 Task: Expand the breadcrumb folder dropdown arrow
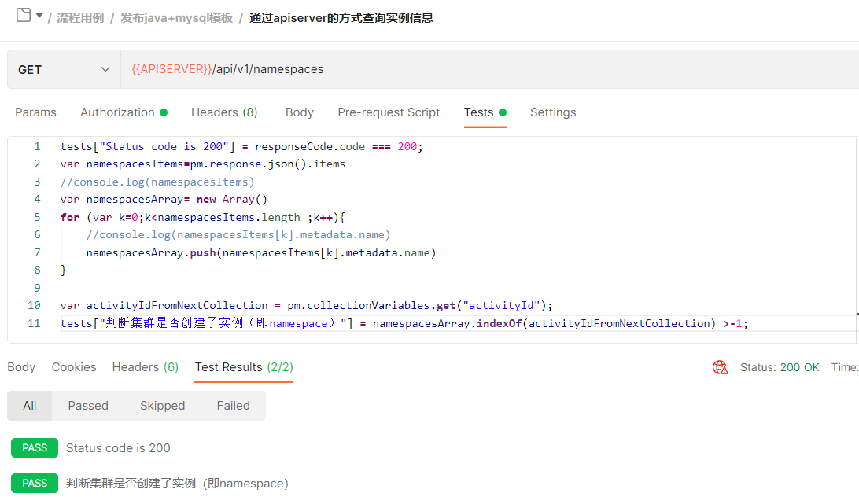pyautogui.click(x=39, y=15)
